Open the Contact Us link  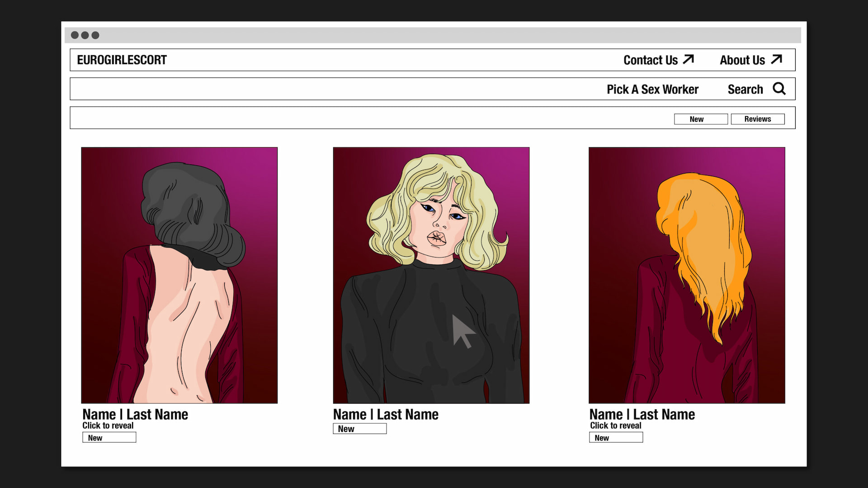click(x=650, y=60)
